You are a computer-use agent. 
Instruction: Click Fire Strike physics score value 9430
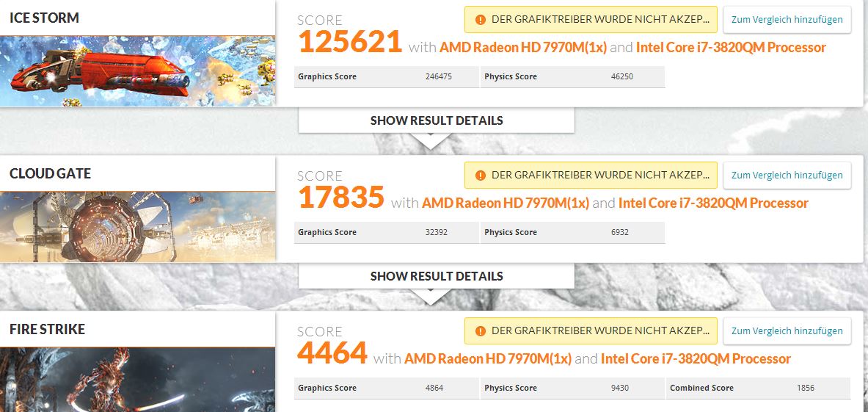tap(620, 388)
